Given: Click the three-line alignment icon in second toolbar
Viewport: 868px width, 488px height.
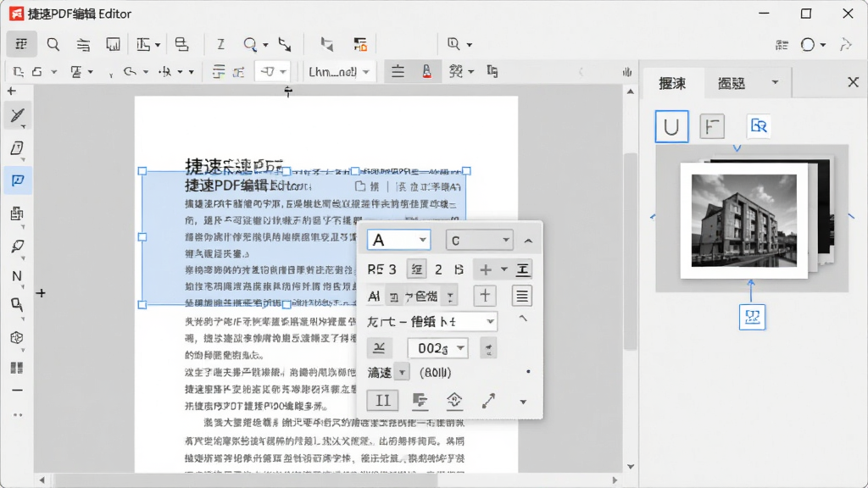Looking at the screenshot, I should pos(398,71).
